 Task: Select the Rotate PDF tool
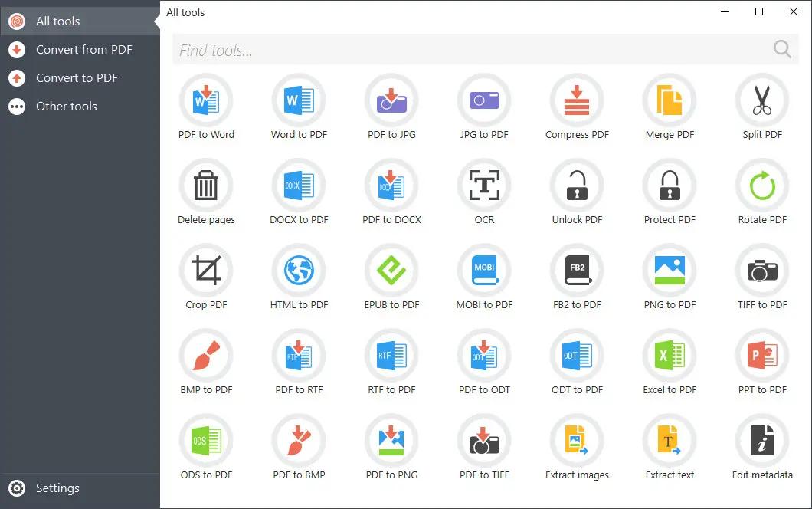click(x=762, y=186)
